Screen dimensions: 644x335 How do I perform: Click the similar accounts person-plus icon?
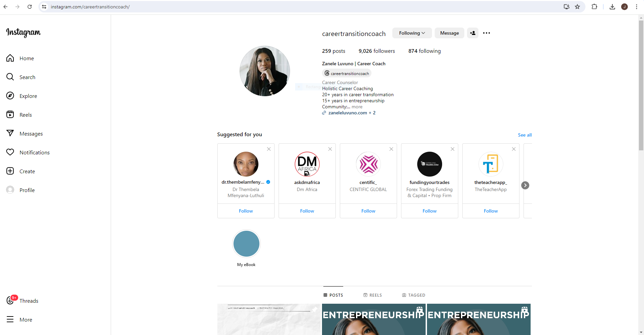pos(473,33)
